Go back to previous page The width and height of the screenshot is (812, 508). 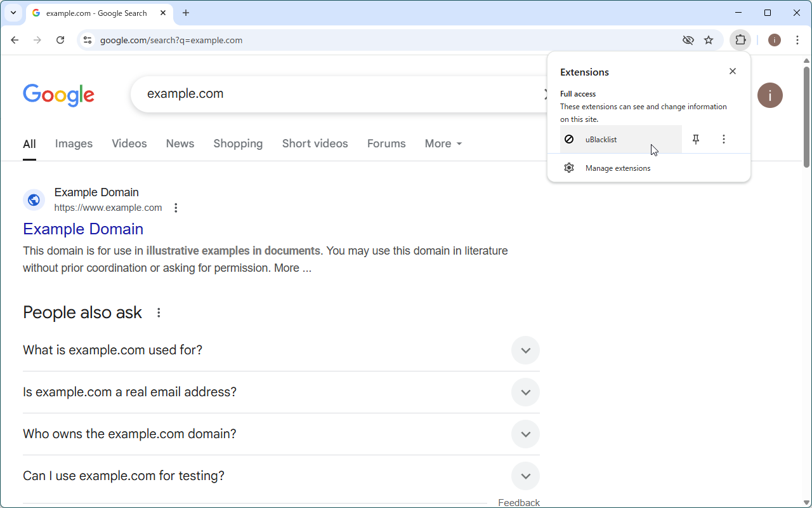15,40
